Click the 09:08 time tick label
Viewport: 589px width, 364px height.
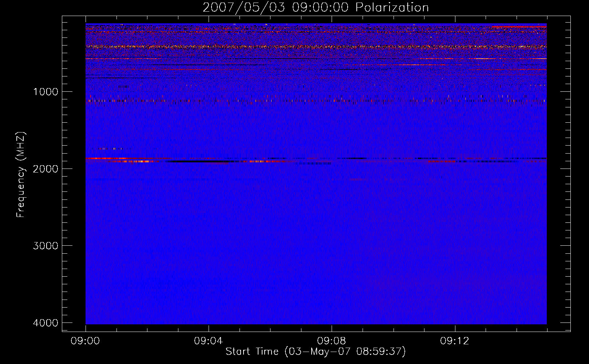[332, 341]
